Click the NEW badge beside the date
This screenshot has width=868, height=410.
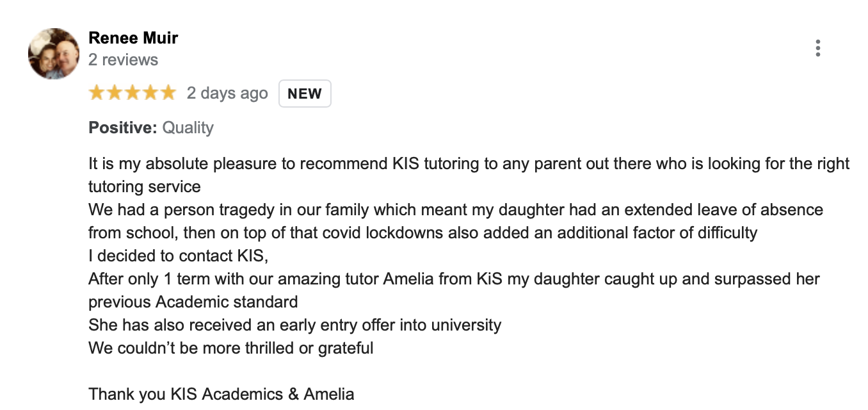pyautogui.click(x=305, y=94)
